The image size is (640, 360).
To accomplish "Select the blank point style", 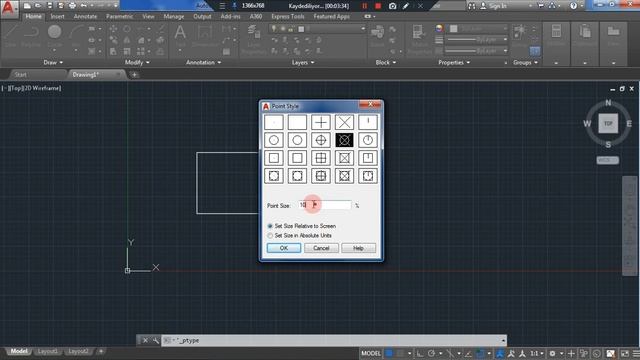I will click(297, 122).
